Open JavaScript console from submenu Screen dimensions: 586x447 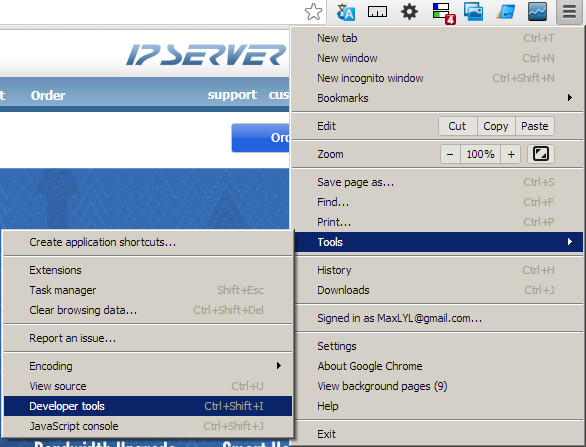pyautogui.click(x=148, y=426)
